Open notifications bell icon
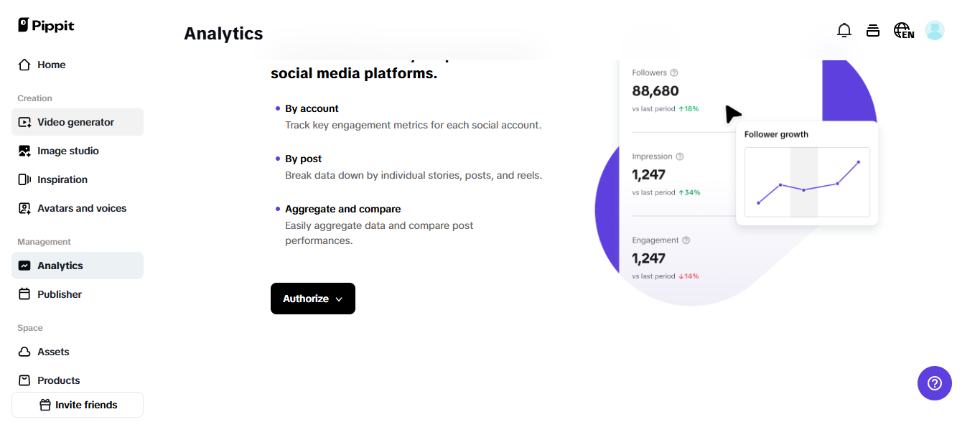 (x=844, y=30)
